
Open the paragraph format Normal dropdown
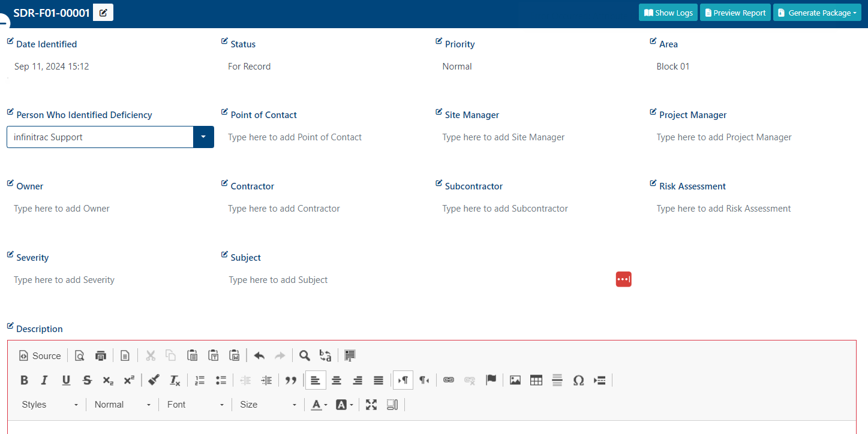pyautogui.click(x=122, y=405)
